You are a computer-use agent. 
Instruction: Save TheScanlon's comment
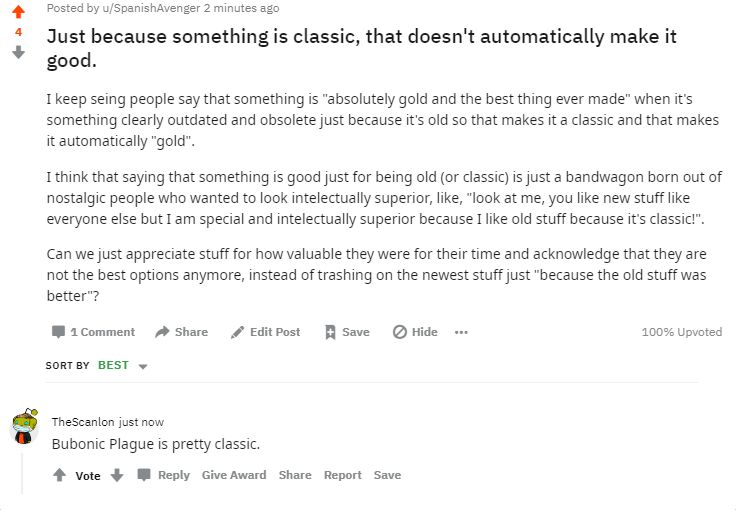(x=387, y=475)
